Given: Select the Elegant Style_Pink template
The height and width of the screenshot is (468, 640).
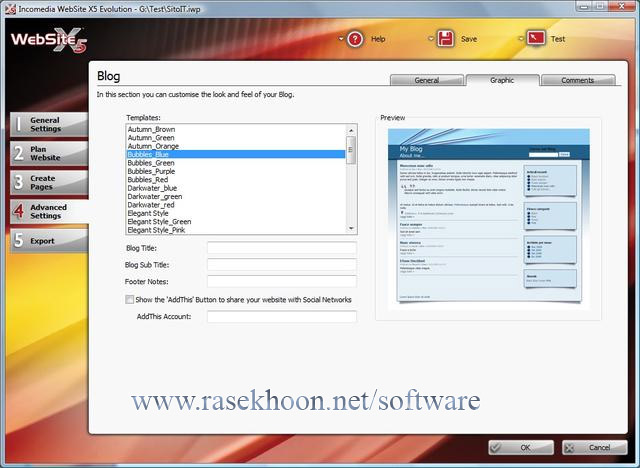Looking at the screenshot, I should pyautogui.click(x=236, y=230).
